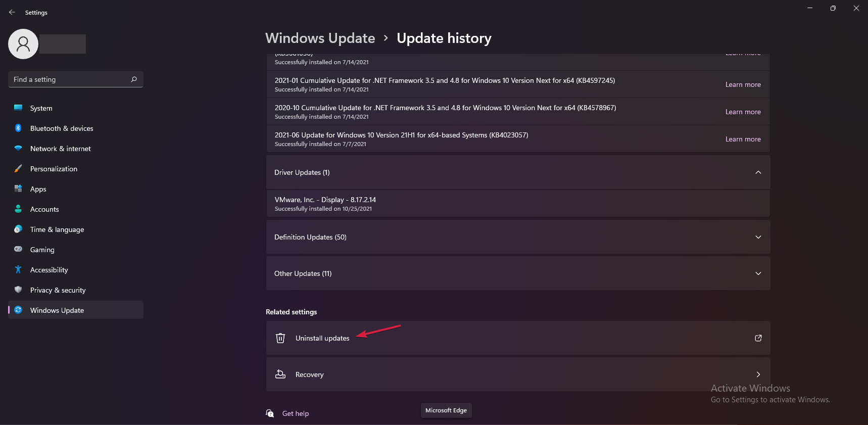
Task: Click the Gaming controller icon
Action: (18, 249)
